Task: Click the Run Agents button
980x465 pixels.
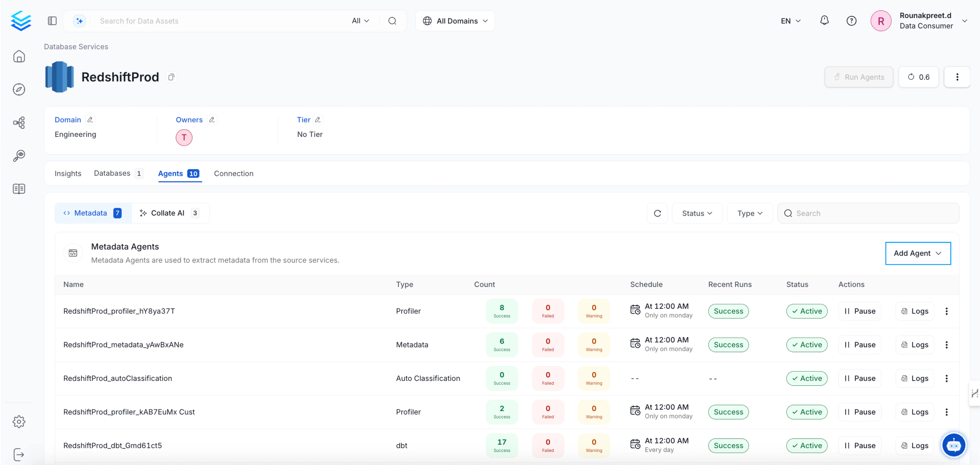Action: (x=859, y=77)
